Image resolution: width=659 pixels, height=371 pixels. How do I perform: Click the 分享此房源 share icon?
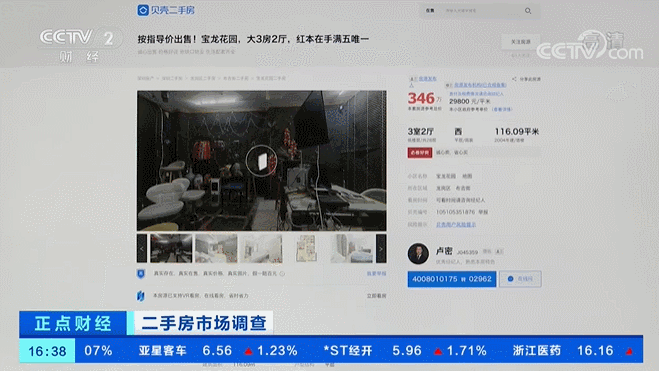[x=514, y=79]
